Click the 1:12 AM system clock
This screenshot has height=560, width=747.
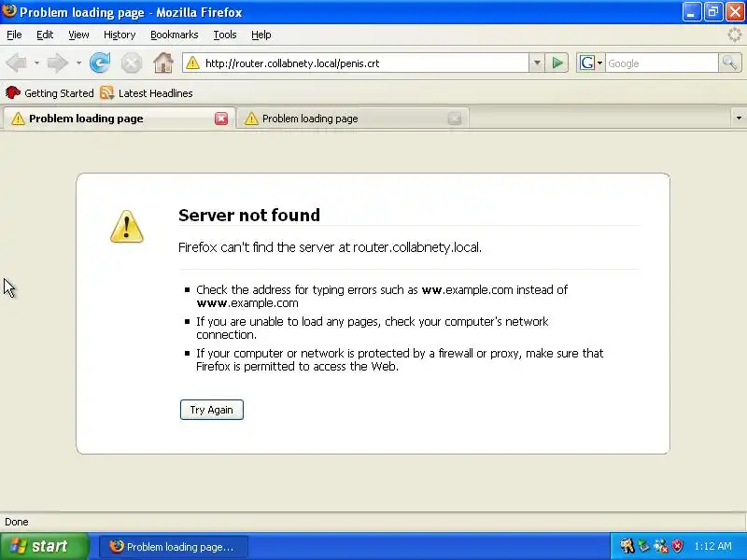pos(712,546)
